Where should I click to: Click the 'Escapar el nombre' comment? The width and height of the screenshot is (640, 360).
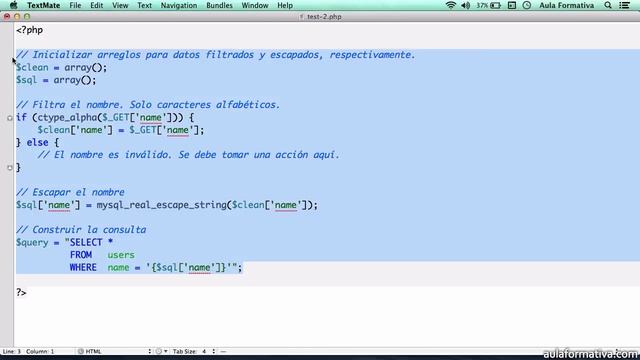70,192
